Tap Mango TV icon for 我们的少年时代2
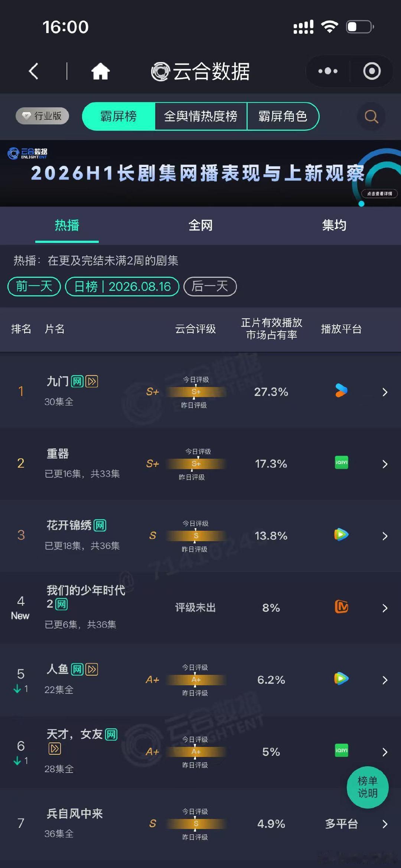The height and width of the screenshot is (868, 401). (341, 607)
